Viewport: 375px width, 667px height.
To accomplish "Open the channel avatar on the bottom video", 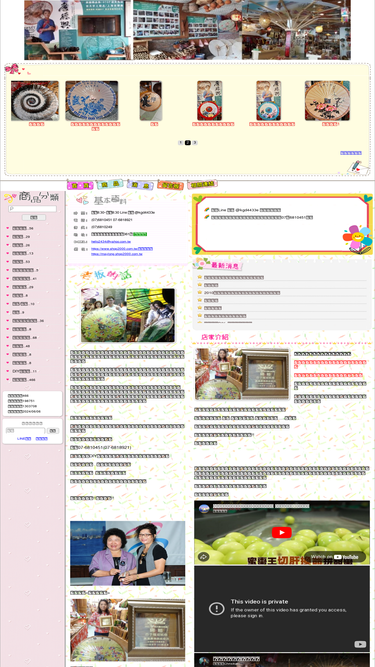I will [204, 661].
